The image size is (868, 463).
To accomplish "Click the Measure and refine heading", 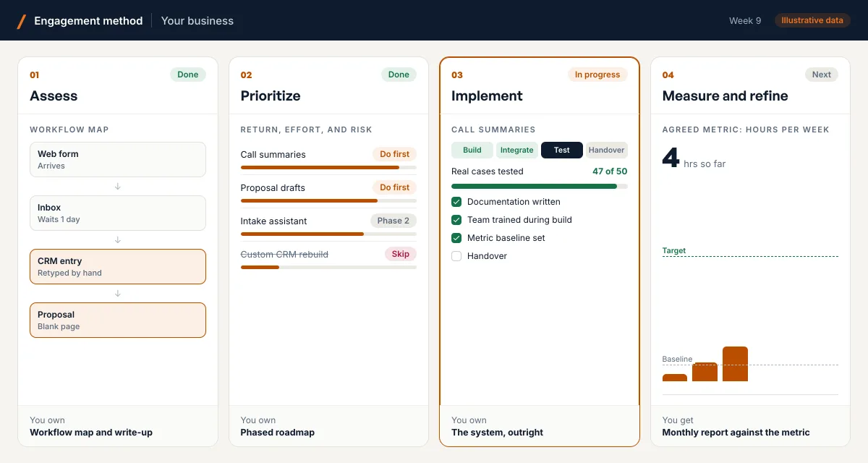I will point(726,96).
